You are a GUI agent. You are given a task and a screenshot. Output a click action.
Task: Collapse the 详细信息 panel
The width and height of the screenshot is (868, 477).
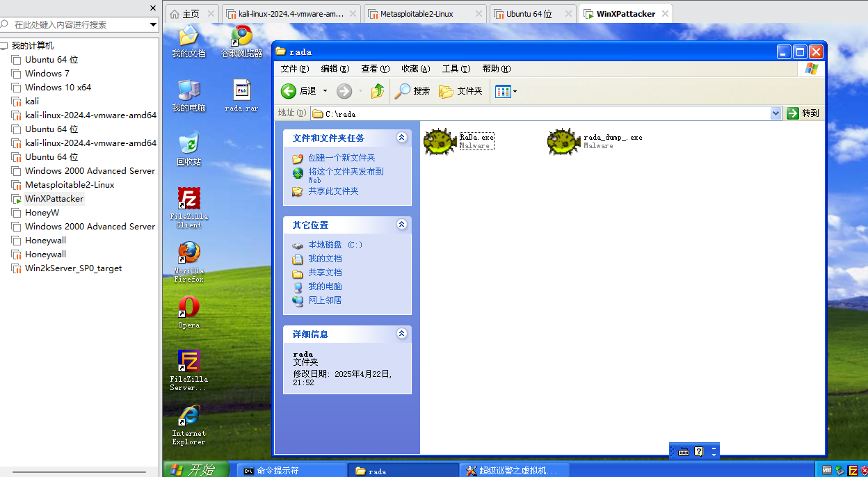401,334
